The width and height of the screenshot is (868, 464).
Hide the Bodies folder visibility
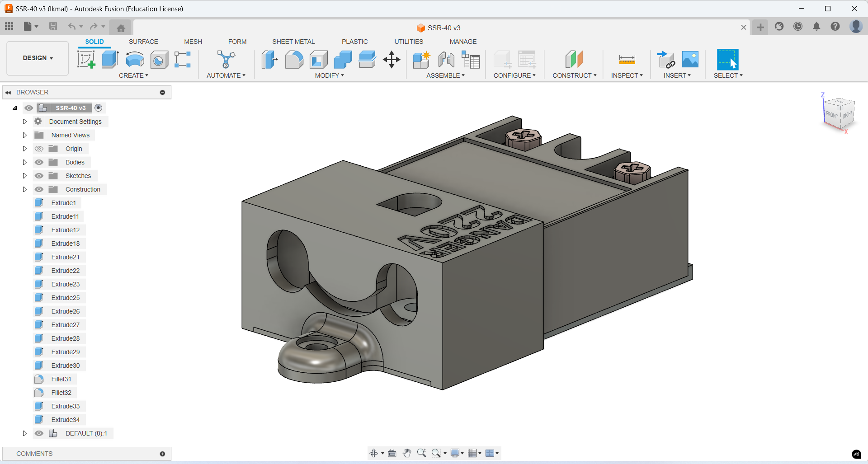[39, 162]
